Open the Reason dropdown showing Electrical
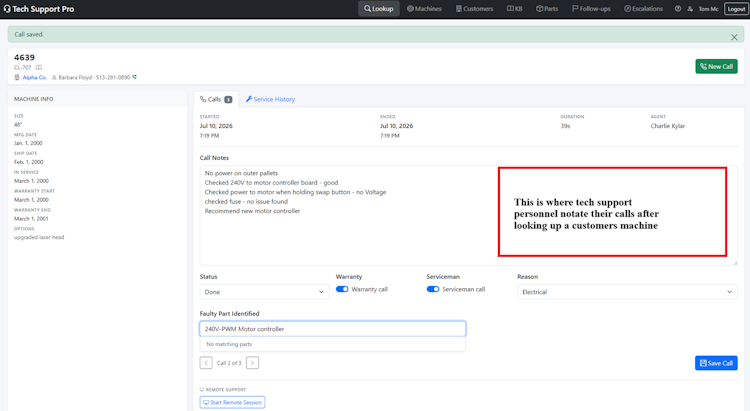The image size is (750, 411). tap(627, 292)
